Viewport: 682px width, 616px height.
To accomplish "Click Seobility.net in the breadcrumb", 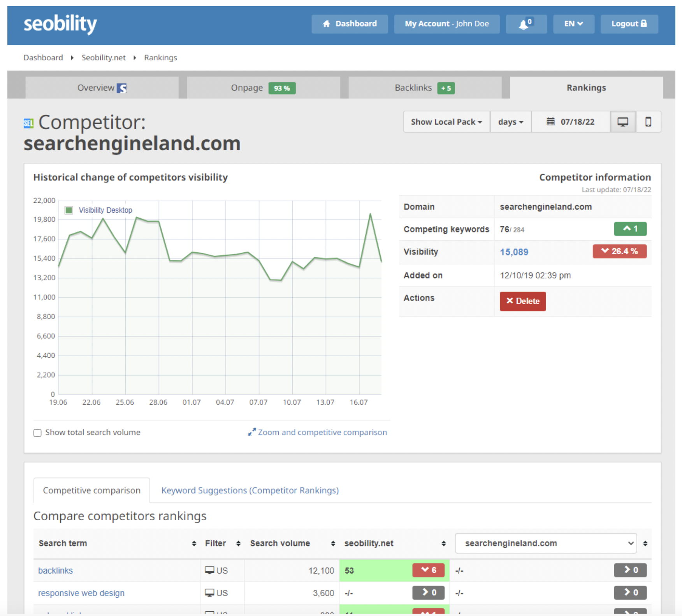I will coord(104,58).
